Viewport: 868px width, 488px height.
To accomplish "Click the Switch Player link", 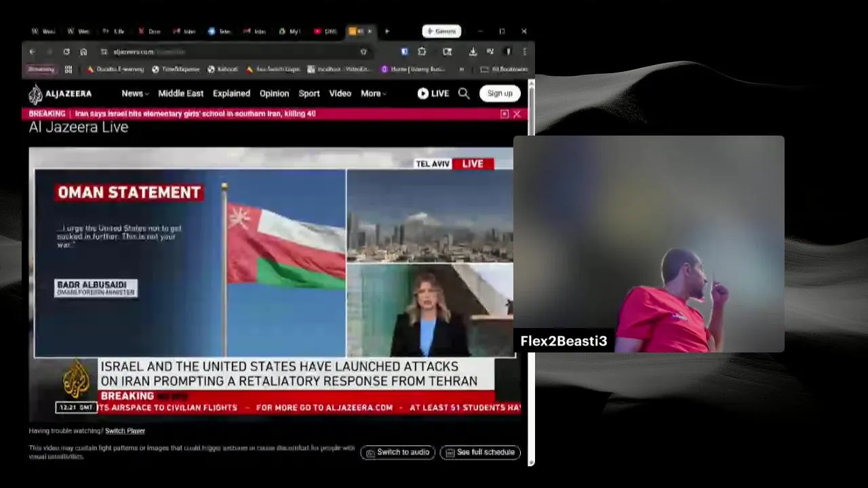I will pyautogui.click(x=125, y=430).
